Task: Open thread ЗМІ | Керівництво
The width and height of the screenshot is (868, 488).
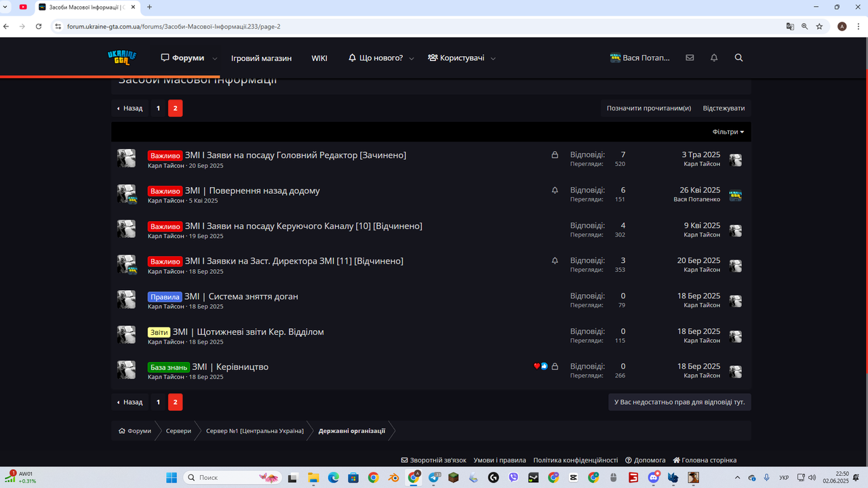Action: coord(230,367)
